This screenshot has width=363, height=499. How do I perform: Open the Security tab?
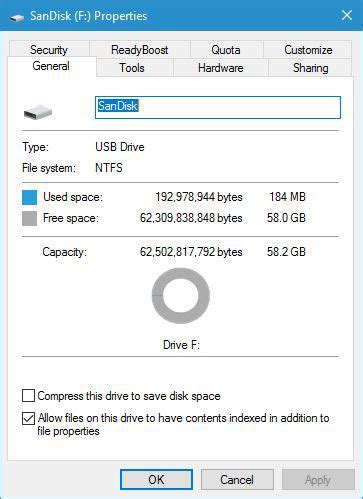(49, 50)
